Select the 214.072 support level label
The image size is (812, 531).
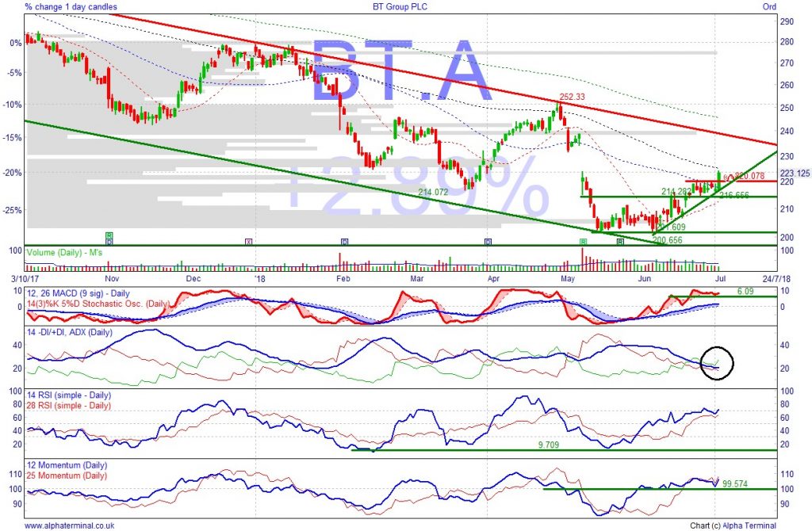point(434,192)
